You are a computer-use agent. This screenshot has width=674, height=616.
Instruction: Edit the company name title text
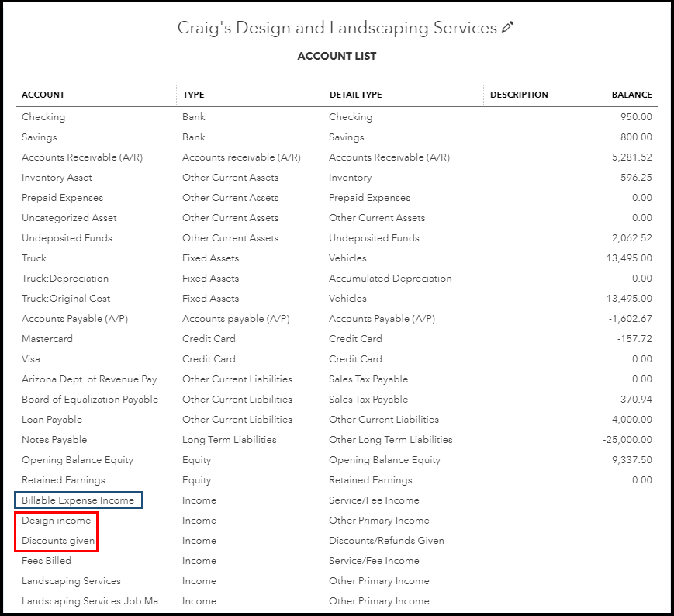click(x=337, y=28)
